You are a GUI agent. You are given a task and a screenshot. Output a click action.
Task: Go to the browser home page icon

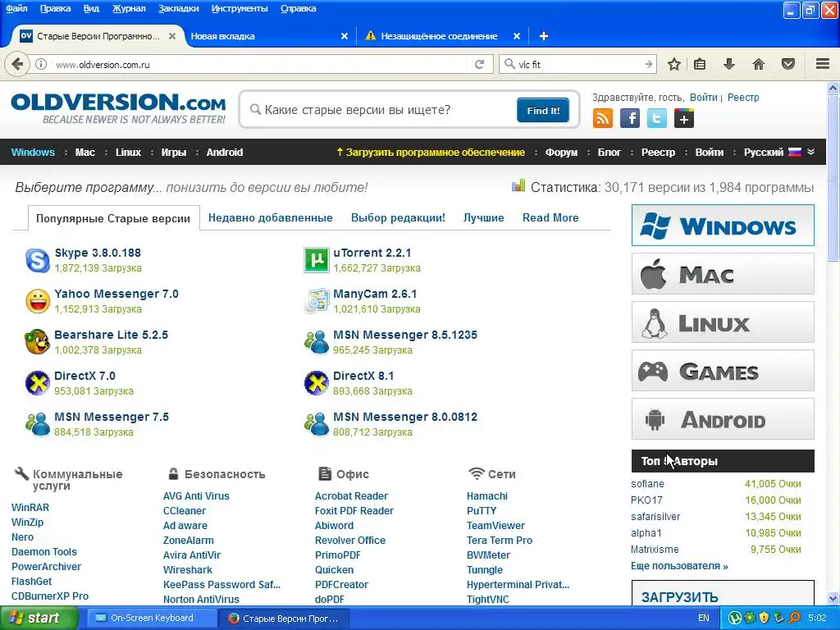(x=759, y=64)
